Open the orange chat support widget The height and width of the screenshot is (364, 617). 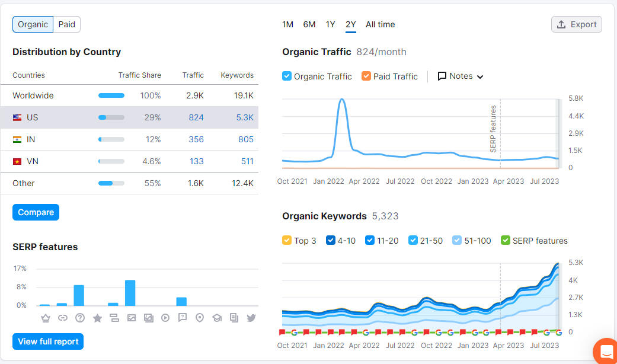tap(606, 352)
